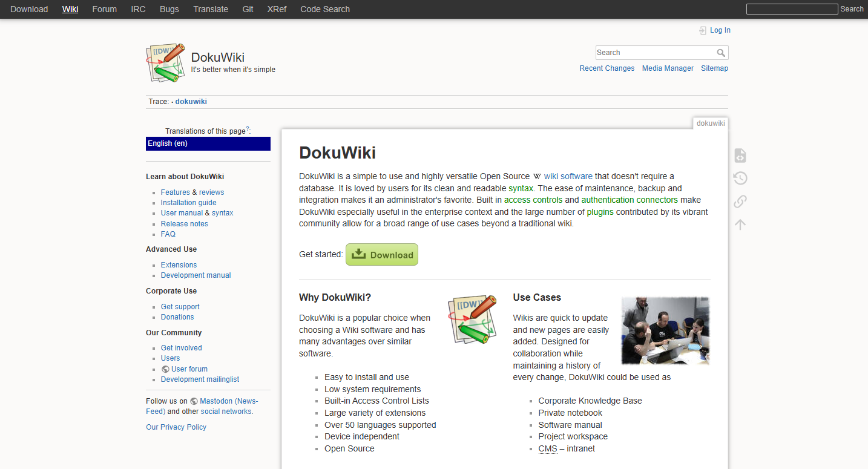Click the dokuwiki page ID tab label

tap(711, 123)
